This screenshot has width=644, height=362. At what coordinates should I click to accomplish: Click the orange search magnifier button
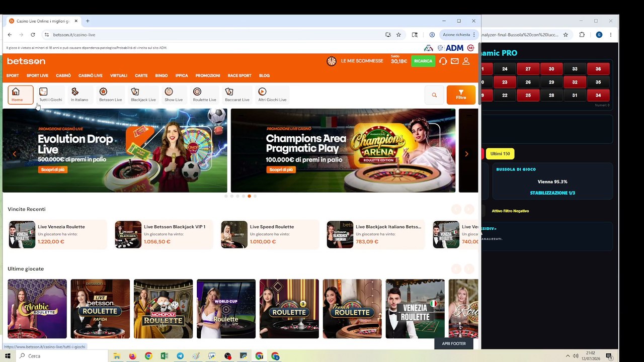coord(434,95)
